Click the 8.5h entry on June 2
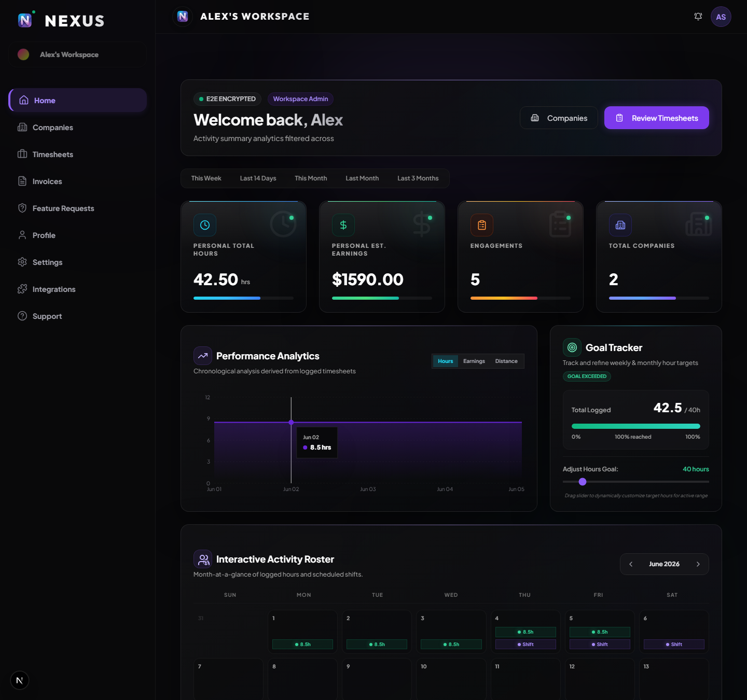 (x=377, y=645)
